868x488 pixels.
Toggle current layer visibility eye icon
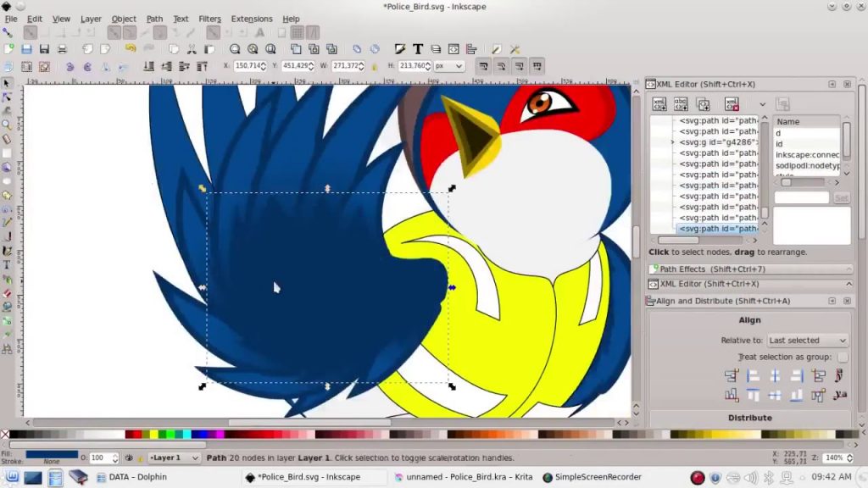129,457
